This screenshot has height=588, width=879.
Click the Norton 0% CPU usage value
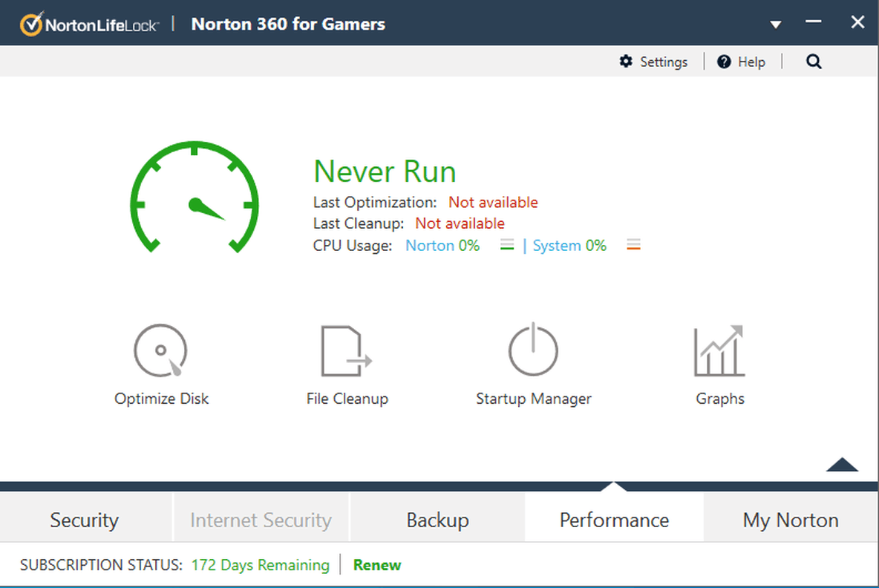click(x=442, y=246)
